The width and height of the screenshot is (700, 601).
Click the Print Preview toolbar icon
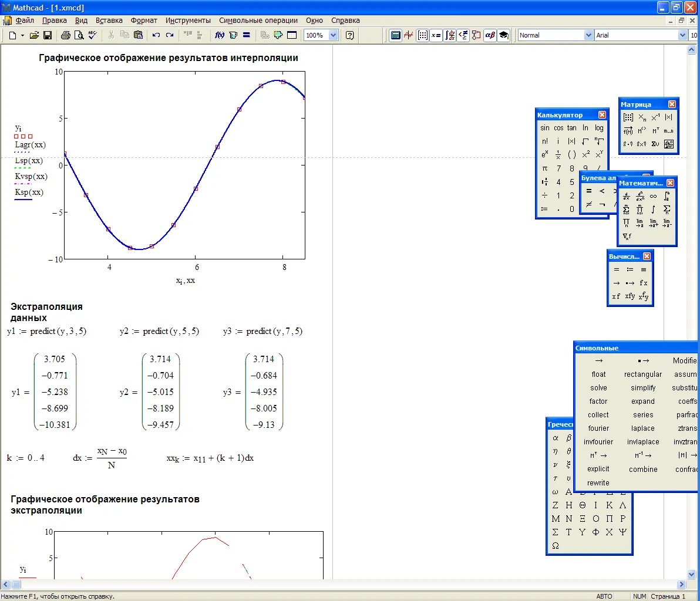79,35
